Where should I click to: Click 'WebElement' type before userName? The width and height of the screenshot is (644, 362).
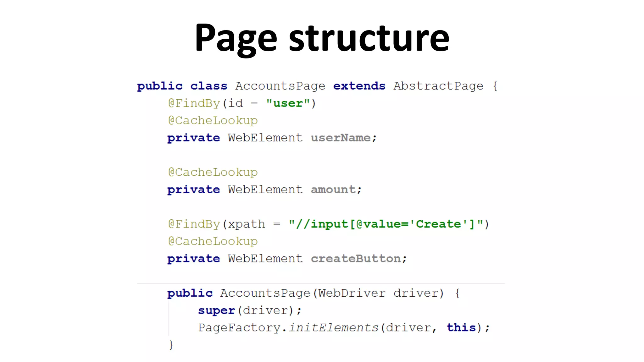click(265, 138)
